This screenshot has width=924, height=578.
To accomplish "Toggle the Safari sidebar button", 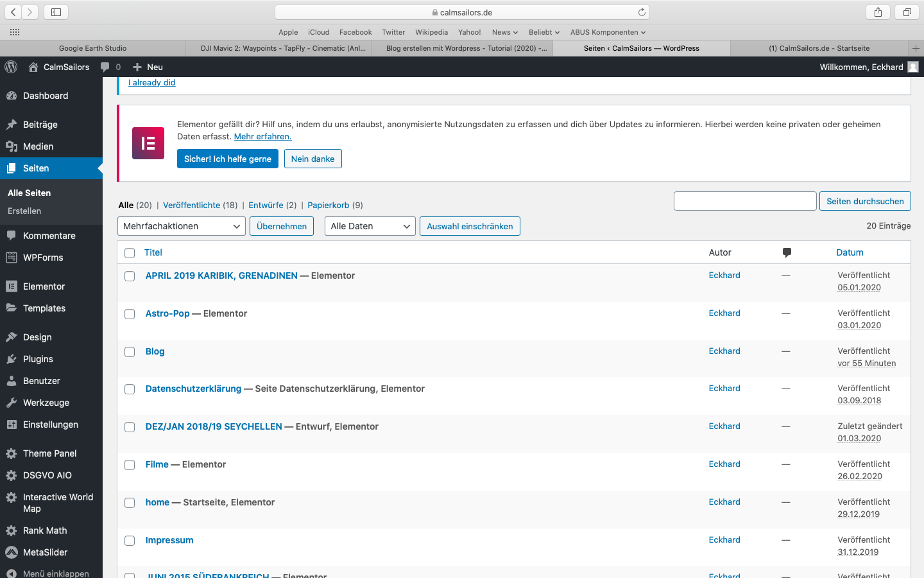I will pos(56,12).
